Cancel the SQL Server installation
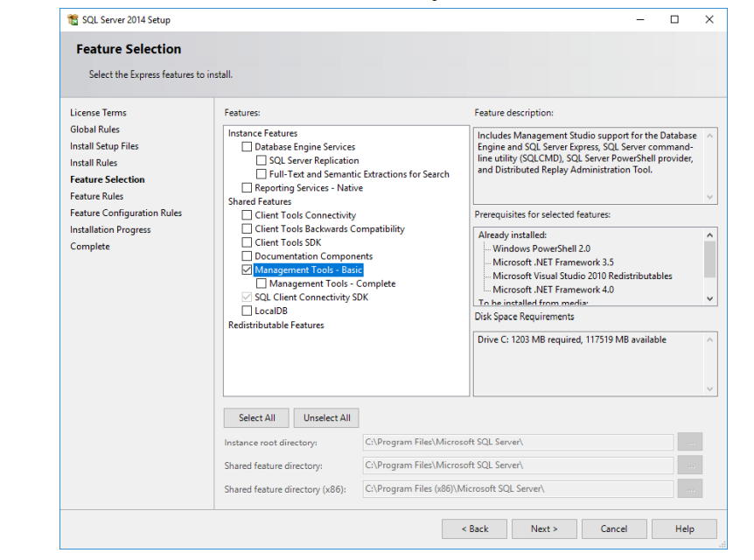754x560 pixels. [613, 528]
